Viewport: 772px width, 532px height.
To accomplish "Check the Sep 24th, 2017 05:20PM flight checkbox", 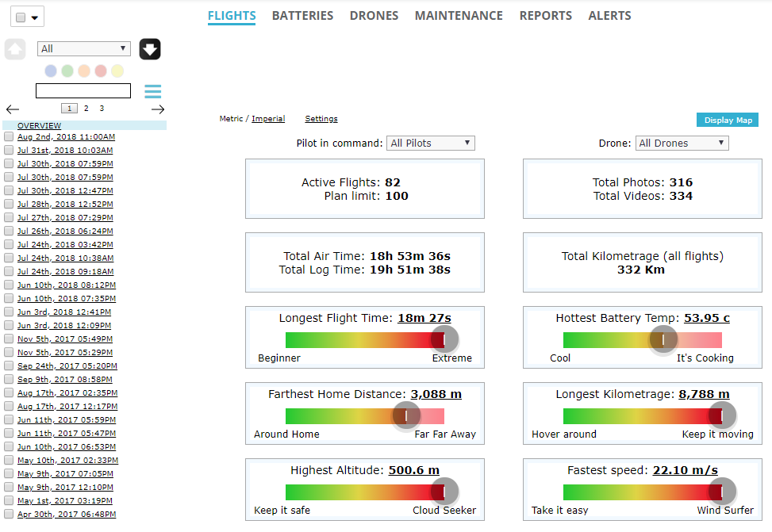I will click(x=9, y=366).
